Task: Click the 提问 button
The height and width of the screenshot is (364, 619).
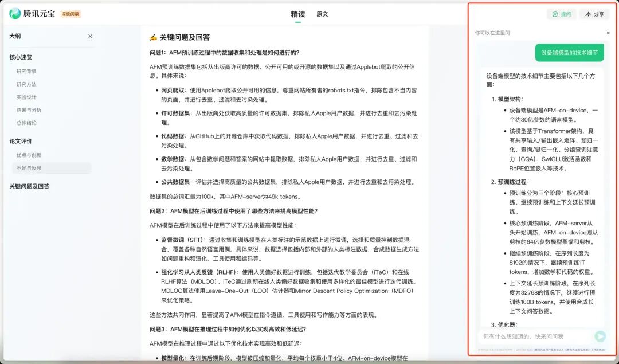Action: pos(562,14)
